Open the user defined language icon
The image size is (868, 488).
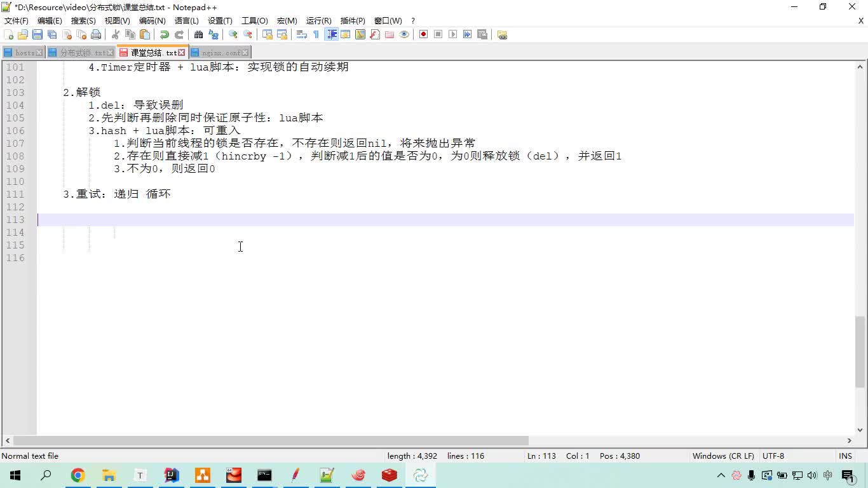click(x=346, y=34)
